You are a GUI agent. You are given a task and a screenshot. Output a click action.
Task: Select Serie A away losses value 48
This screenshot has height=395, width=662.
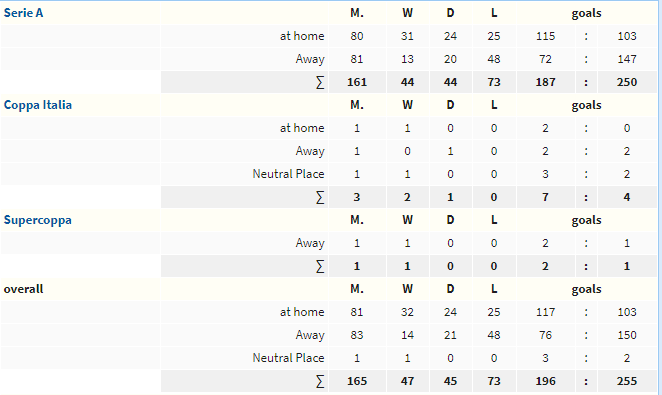pyautogui.click(x=494, y=59)
